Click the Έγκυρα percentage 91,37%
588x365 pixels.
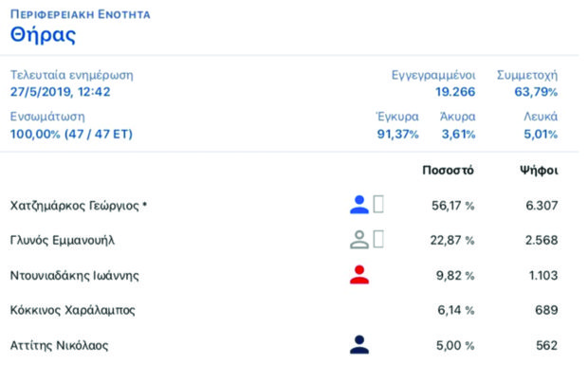(x=398, y=135)
